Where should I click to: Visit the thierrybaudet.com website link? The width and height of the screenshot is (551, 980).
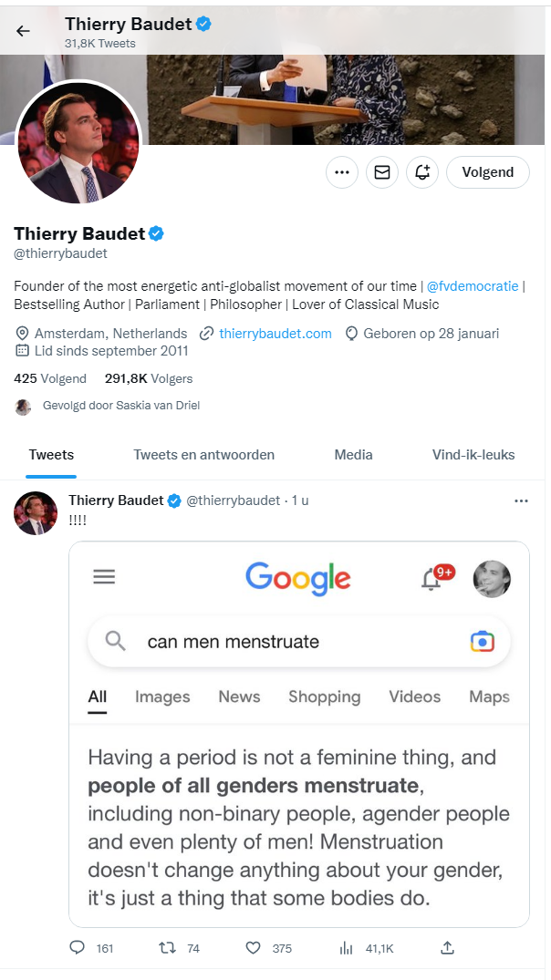pos(275,334)
